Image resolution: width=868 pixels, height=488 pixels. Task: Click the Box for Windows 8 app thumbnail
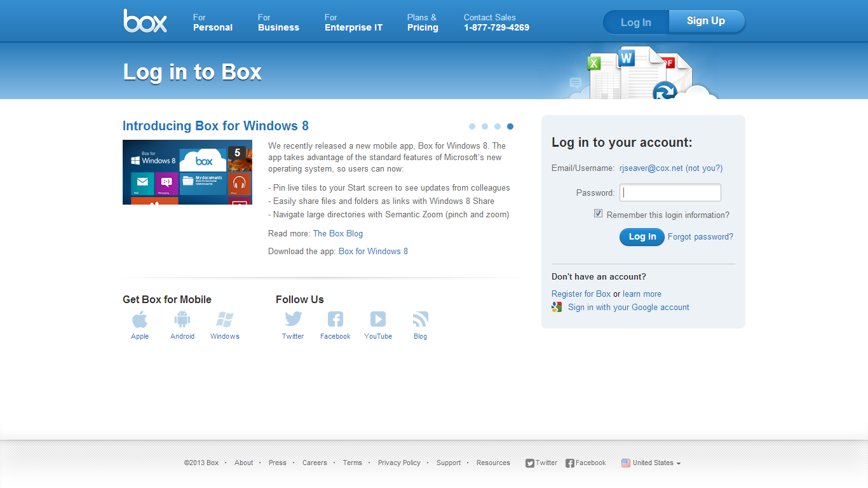point(187,172)
